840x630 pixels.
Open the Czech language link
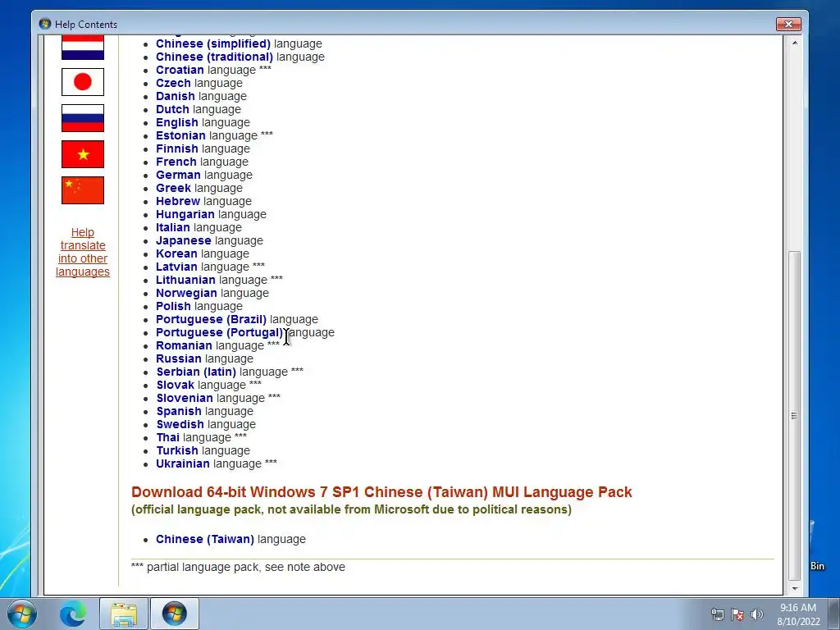coord(173,83)
